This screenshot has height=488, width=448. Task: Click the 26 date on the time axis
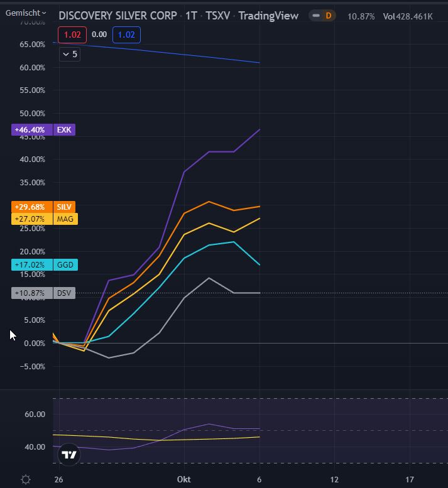click(59, 480)
